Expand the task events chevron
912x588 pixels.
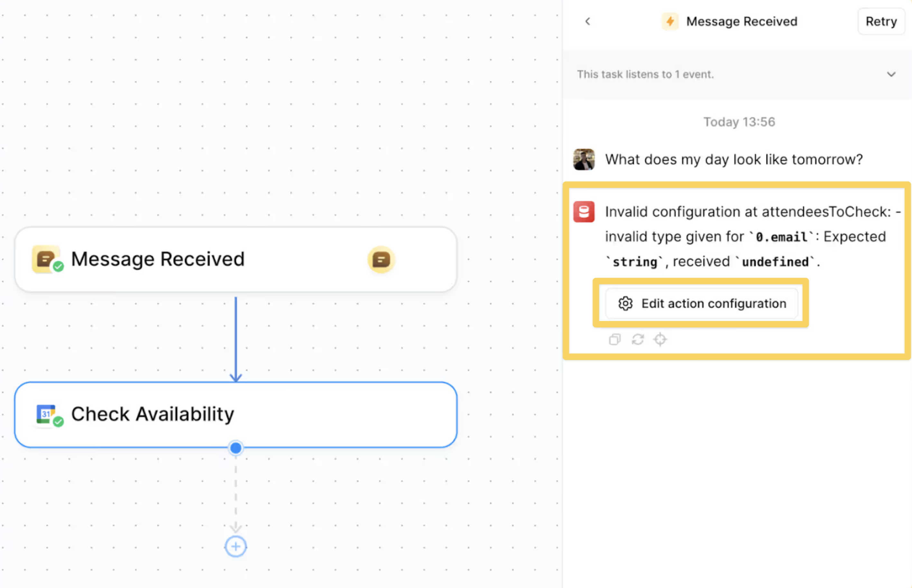point(891,74)
